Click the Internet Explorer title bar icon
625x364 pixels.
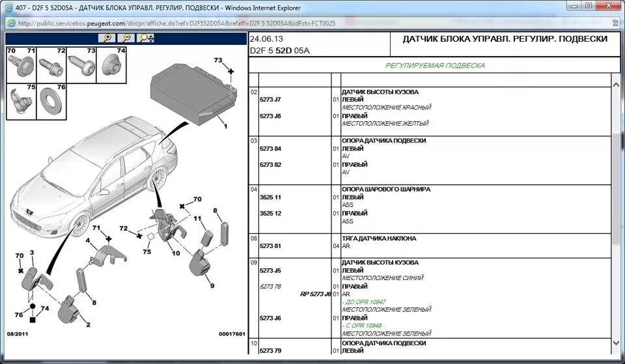(8, 8)
